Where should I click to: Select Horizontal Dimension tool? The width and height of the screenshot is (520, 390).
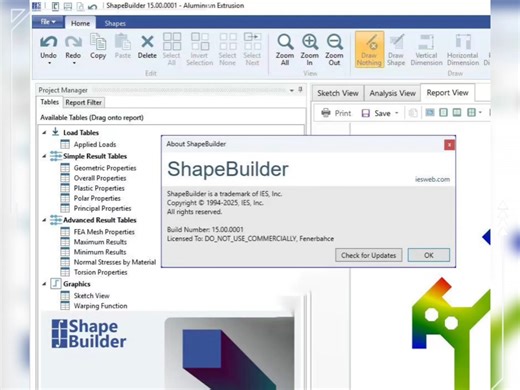pyautogui.click(x=463, y=49)
